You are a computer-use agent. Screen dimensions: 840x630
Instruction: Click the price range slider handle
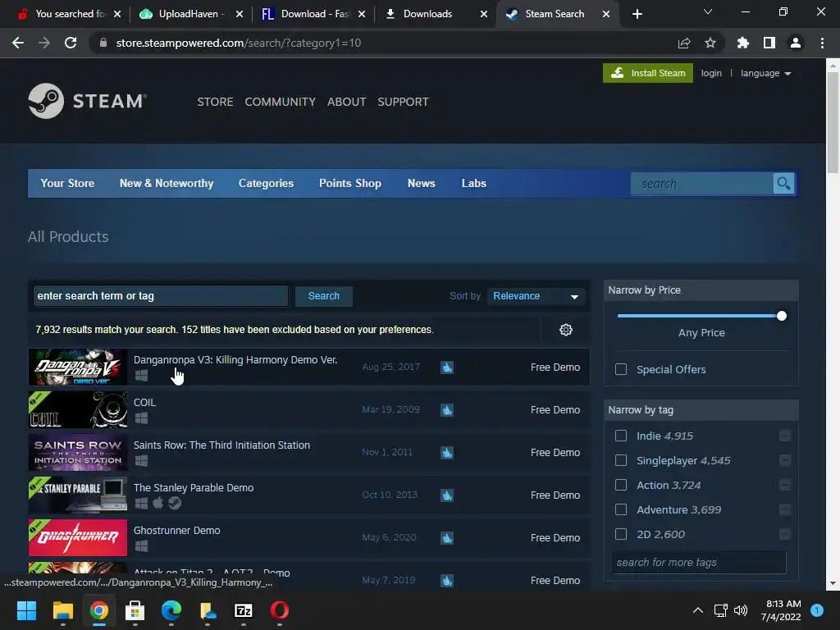(x=782, y=316)
